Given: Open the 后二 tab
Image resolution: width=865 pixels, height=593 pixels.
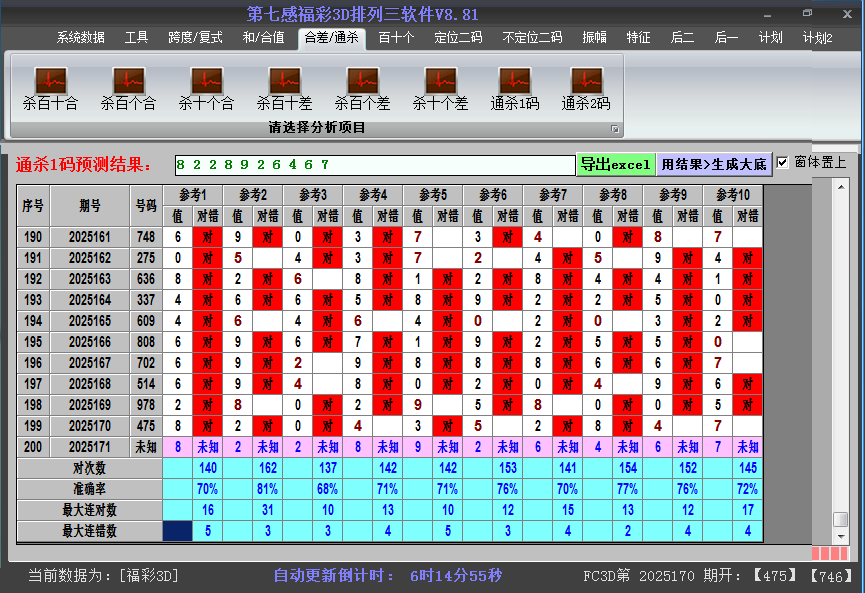Looking at the screenshot, I should [682, 38].
